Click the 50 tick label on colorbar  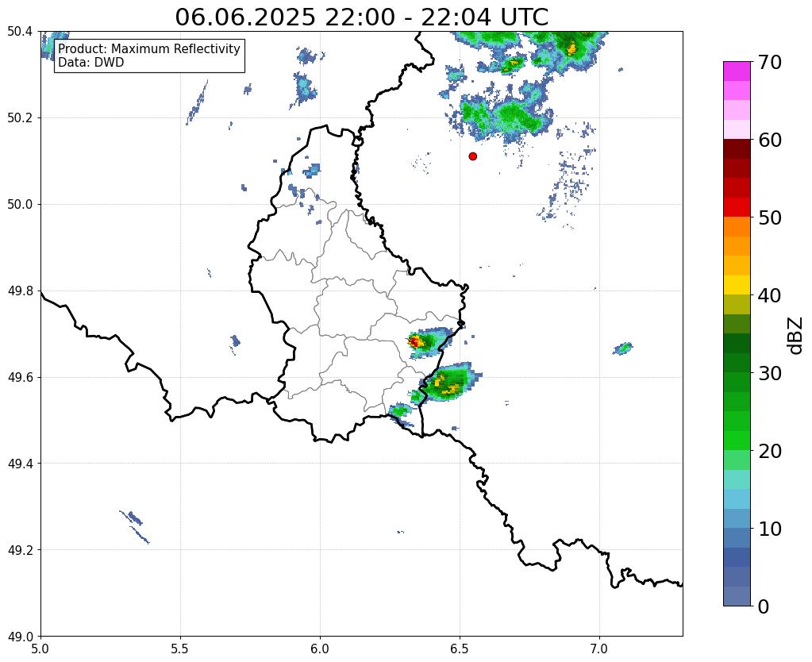tap(769, 217)
